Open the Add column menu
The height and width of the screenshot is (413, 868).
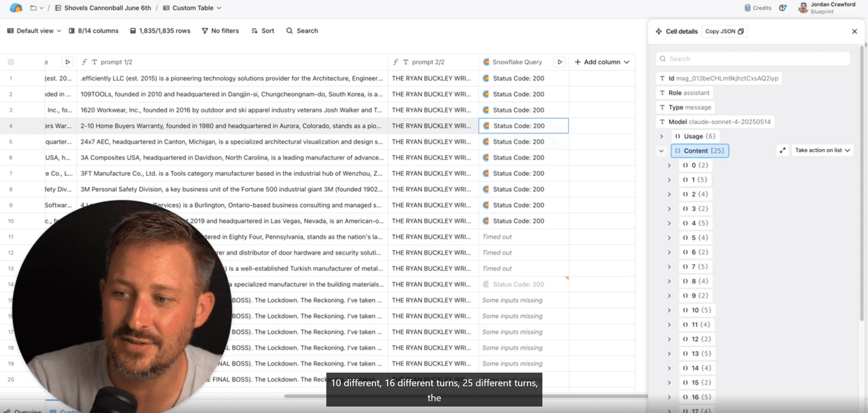click(602, 62)
